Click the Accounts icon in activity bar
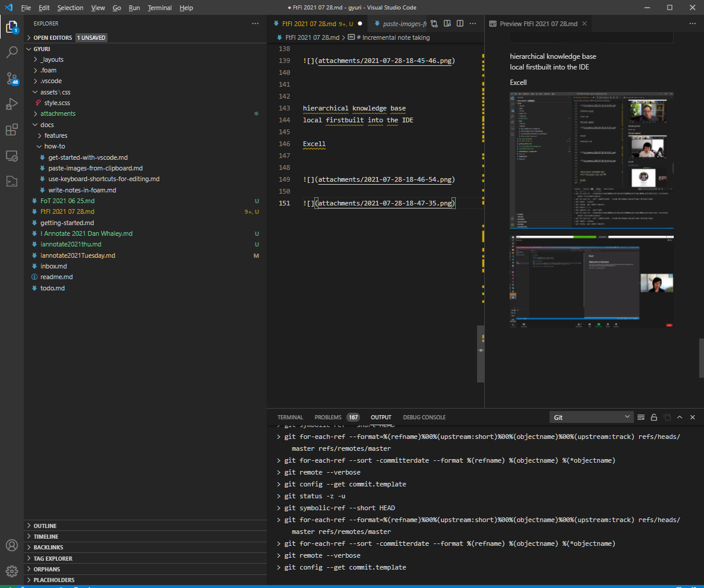Screen dimensions: 704x588 point(12,545)
